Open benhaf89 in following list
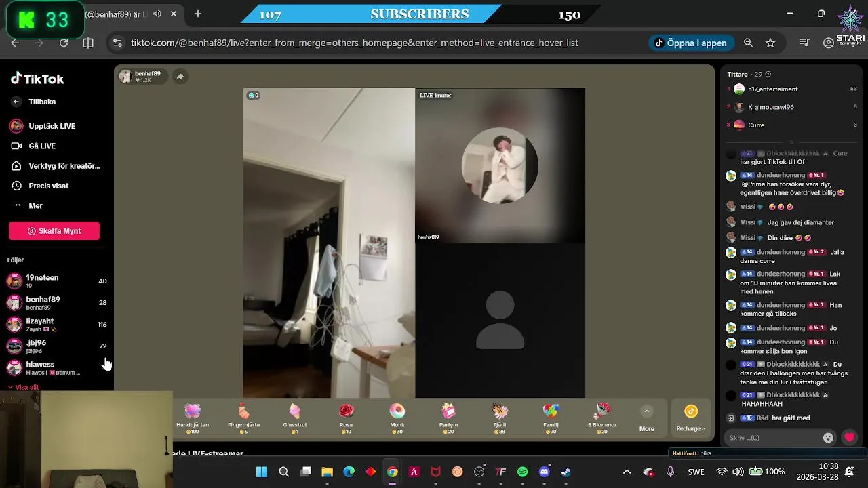 pyautogui.click(x=57, y=303)
